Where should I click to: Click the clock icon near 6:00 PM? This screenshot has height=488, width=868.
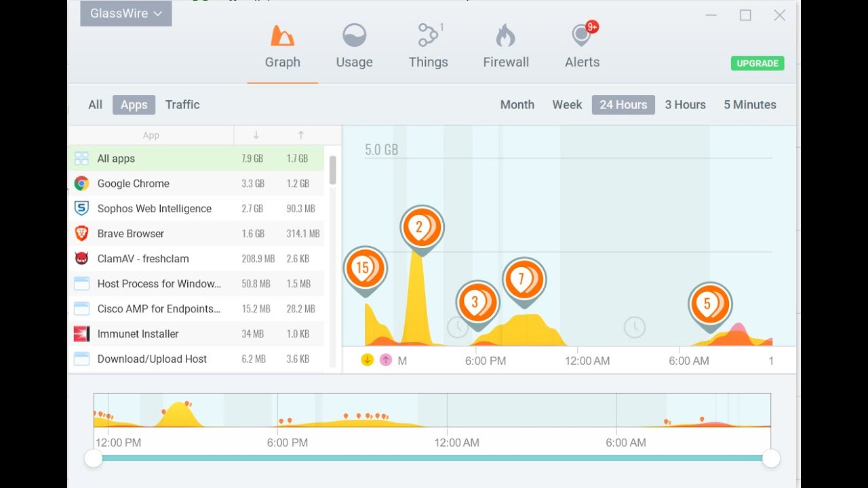pos(458,328)
